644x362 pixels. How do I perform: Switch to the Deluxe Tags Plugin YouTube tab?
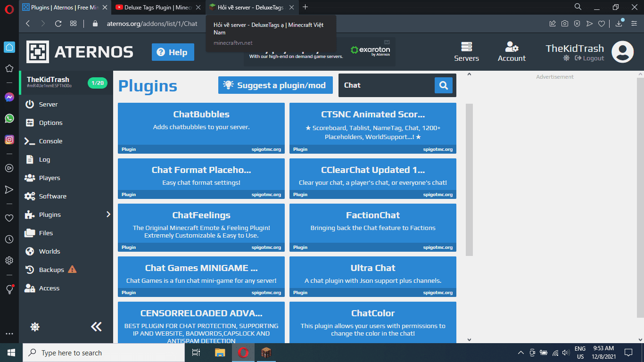point(157,7)
